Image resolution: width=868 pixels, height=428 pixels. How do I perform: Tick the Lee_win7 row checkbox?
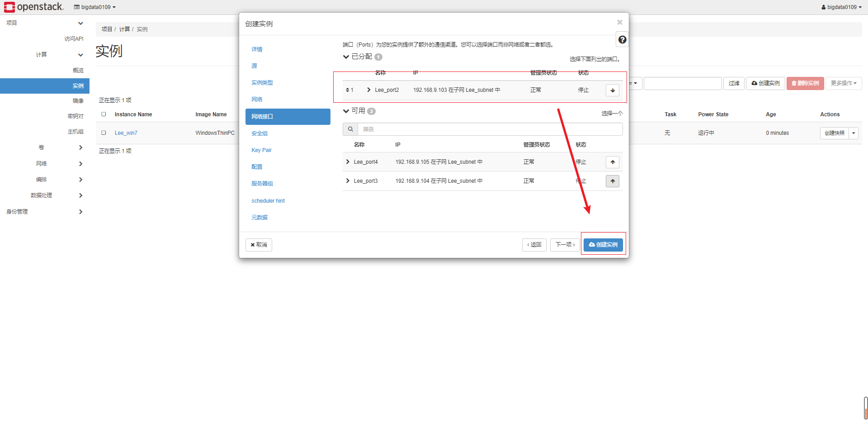104,133
